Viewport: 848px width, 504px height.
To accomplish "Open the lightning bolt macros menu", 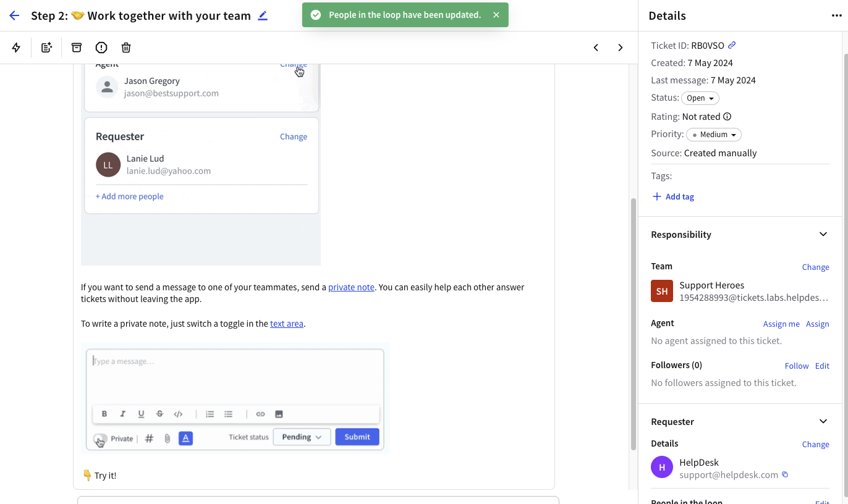I will tap(16, 48).
